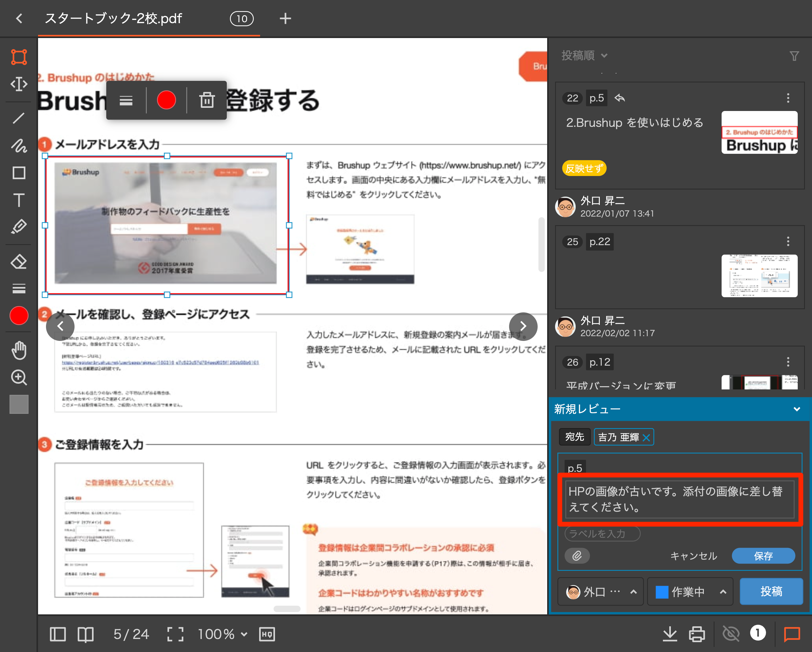Attach a file with paperclip icon

click(577, 556)
